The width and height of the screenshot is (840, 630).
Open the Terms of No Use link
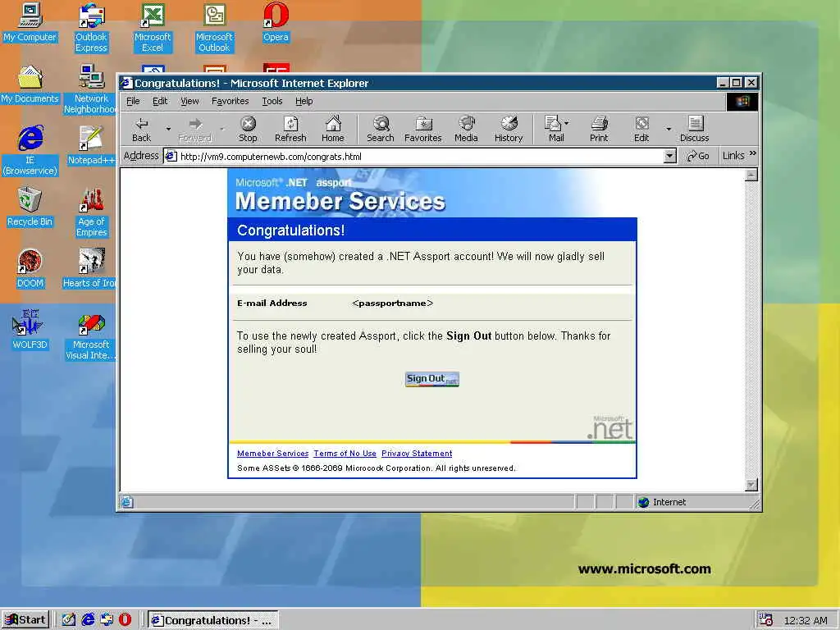[345, 453]
